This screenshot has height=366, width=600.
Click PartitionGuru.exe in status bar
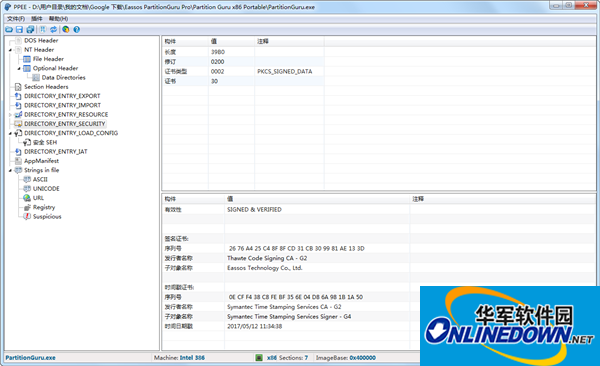click(30, 358)
